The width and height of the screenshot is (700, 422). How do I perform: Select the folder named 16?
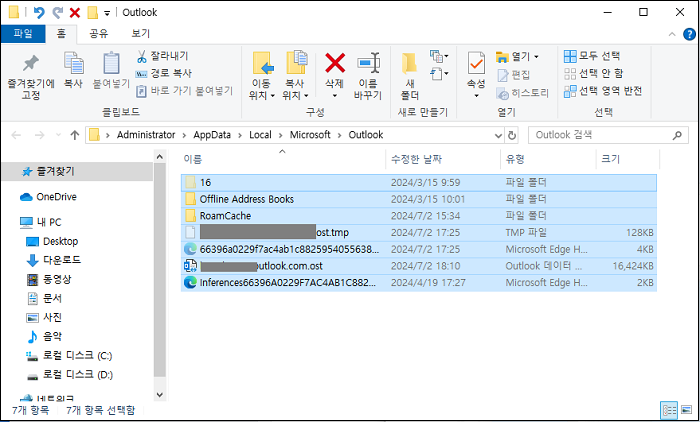pos(419,182)
